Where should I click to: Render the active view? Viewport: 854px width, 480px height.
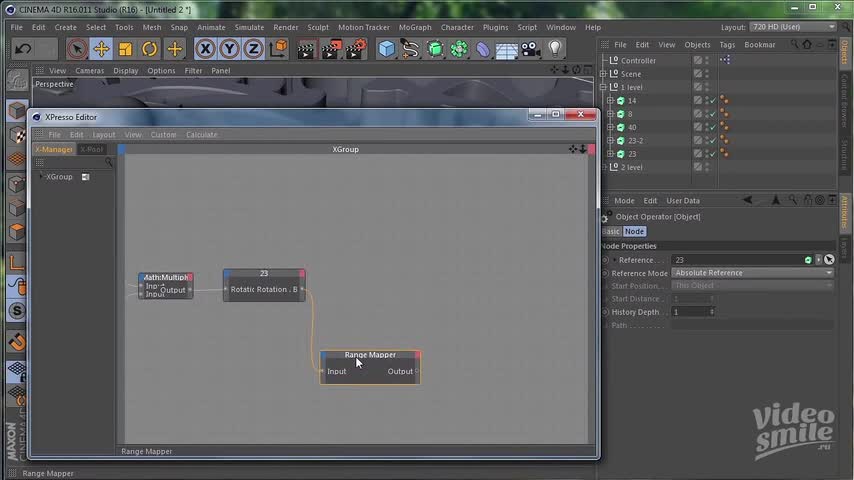307,49
